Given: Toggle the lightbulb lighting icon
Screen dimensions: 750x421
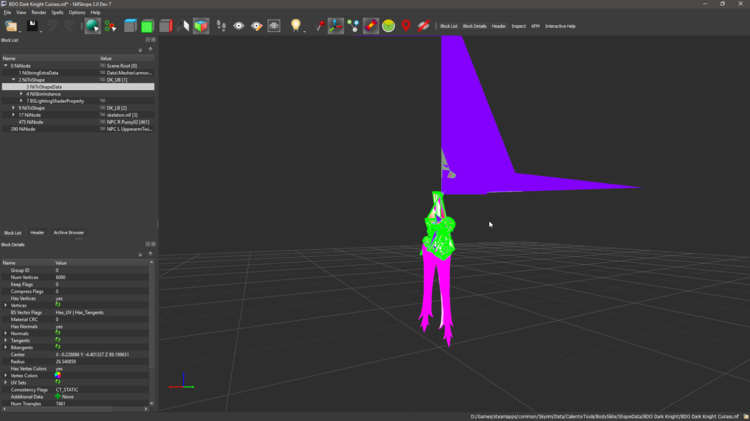Looking at the screenshot, I should pos(296,26).
